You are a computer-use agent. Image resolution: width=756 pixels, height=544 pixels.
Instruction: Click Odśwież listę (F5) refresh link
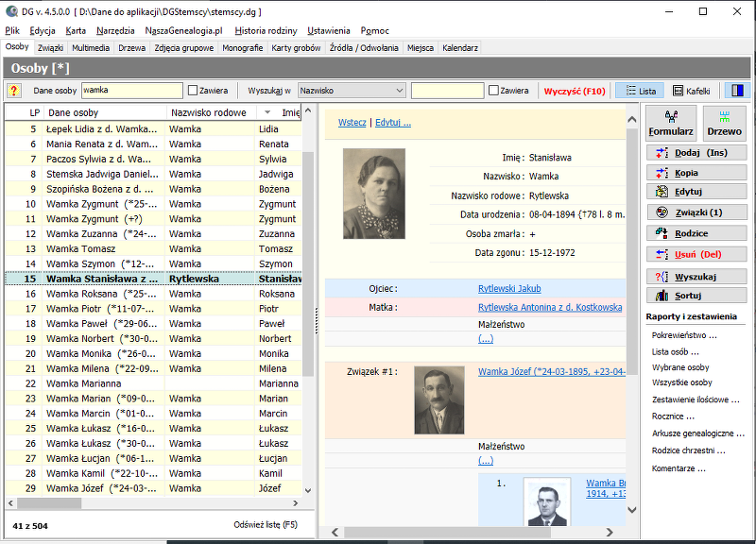[x=266, y=525]
